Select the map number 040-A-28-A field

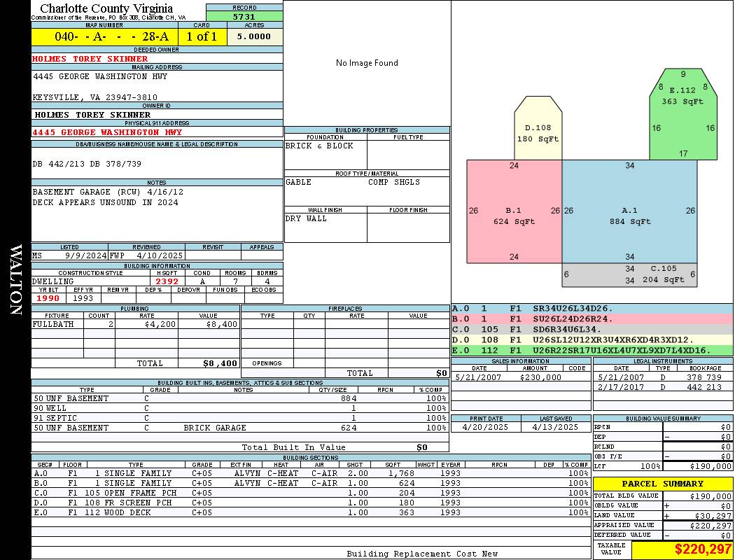104,36
